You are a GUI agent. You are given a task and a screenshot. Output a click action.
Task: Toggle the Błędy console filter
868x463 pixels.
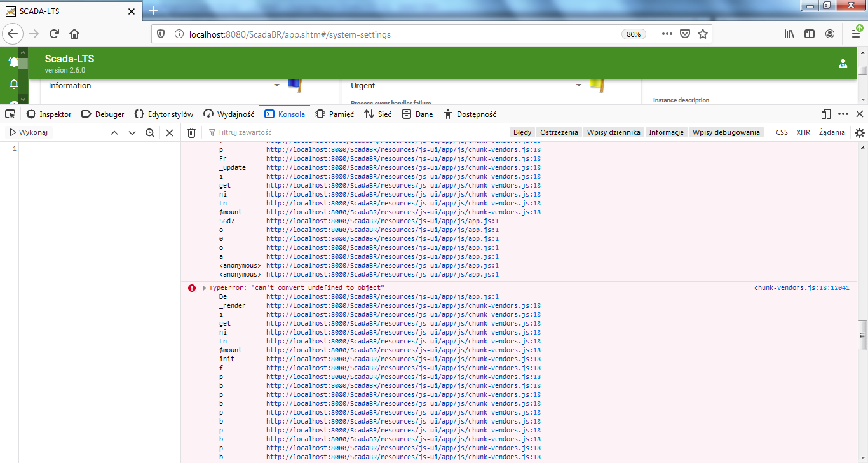pyautogui.click(x=522, y=132)
